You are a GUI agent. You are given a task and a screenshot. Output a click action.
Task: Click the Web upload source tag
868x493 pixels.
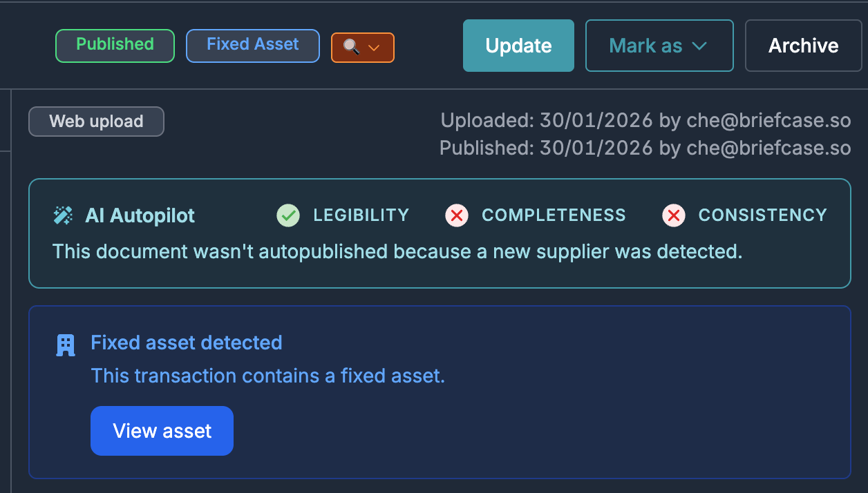pyautogui.click(x=96, y=122)
